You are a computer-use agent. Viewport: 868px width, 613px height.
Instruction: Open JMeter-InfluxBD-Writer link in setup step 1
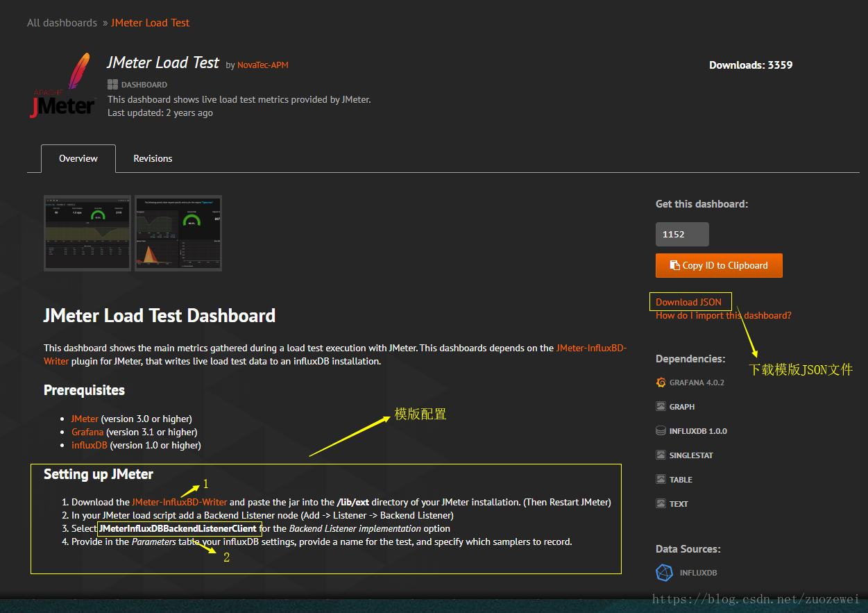[x=180, y=502]
